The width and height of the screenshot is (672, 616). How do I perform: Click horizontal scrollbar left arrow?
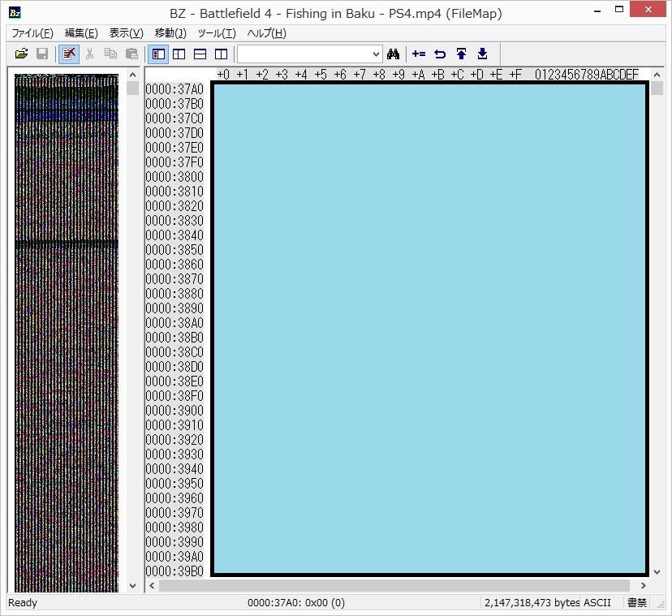pyautogui.click(x=152, y=585)
